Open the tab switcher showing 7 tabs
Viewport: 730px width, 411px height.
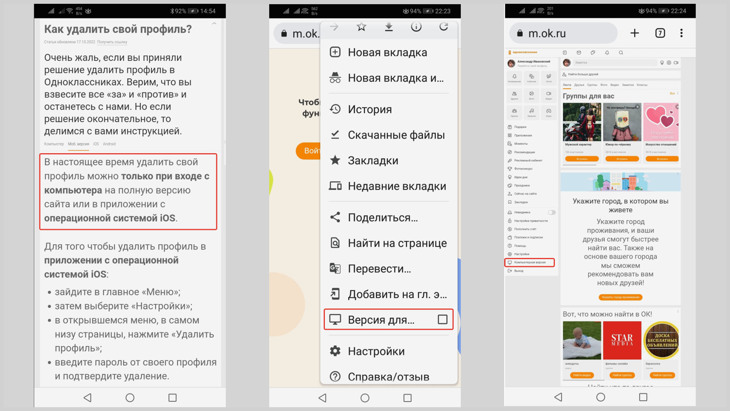(659, 33)
